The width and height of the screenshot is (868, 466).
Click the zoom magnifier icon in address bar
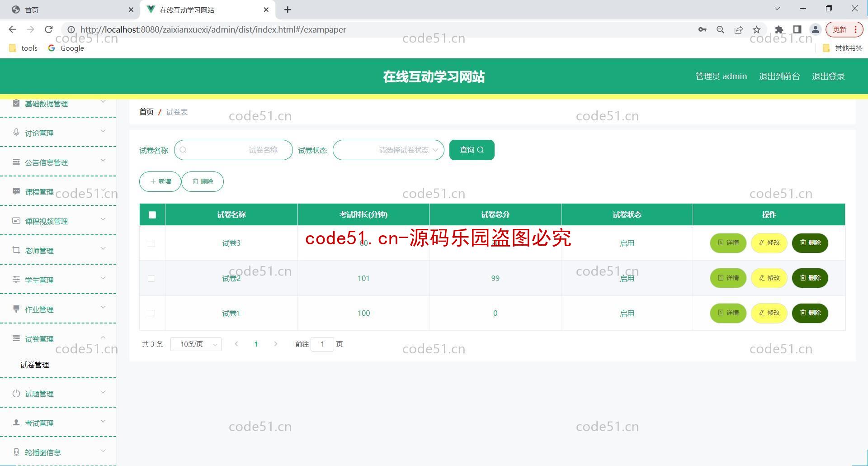720,29
